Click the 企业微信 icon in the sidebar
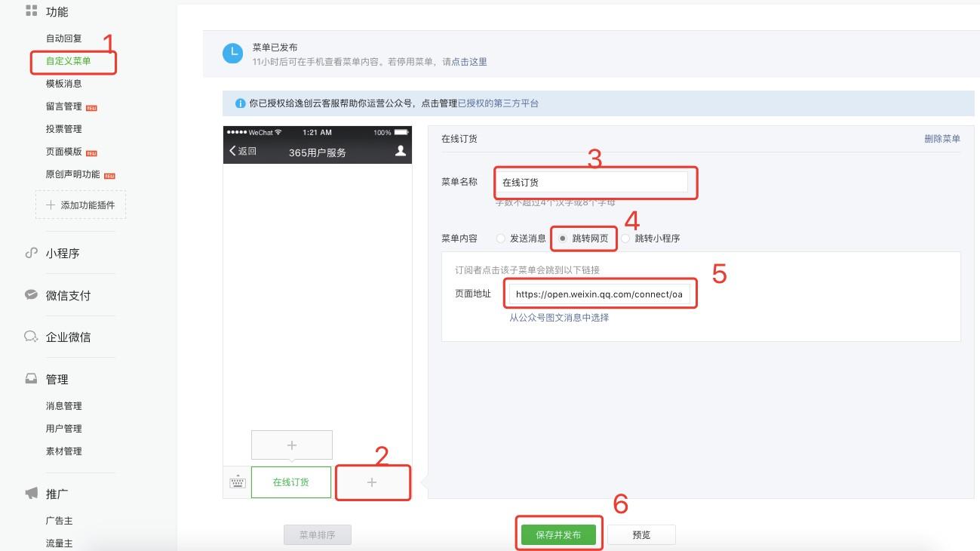The height and width of the screenshot is (551, 980). [31, 337]
